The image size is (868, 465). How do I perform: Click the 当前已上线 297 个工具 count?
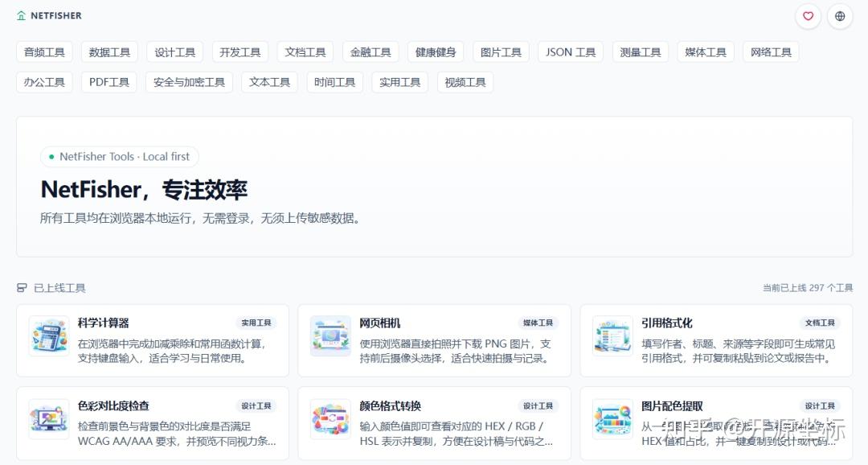point(808,288)
